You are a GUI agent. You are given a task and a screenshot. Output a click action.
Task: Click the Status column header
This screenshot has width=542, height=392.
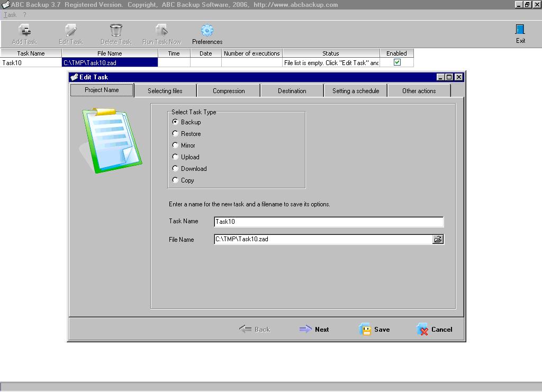click(x=331, y=53)
